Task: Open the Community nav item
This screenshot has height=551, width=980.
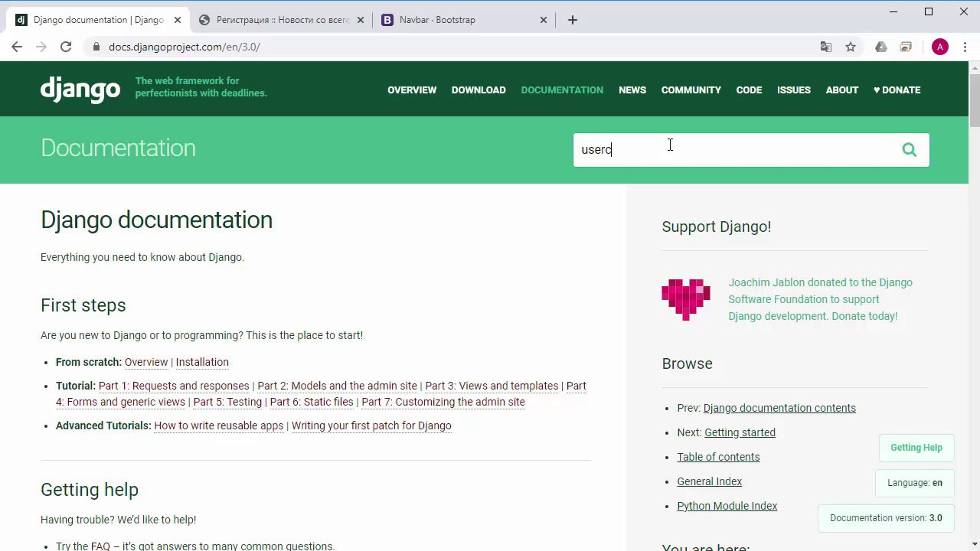Action: click(691, 90)
